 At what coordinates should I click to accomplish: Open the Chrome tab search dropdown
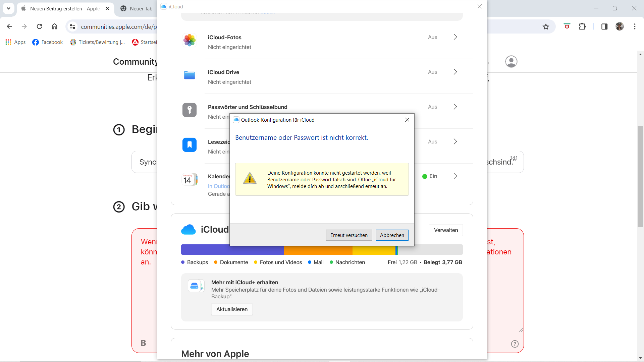(8, 8)
